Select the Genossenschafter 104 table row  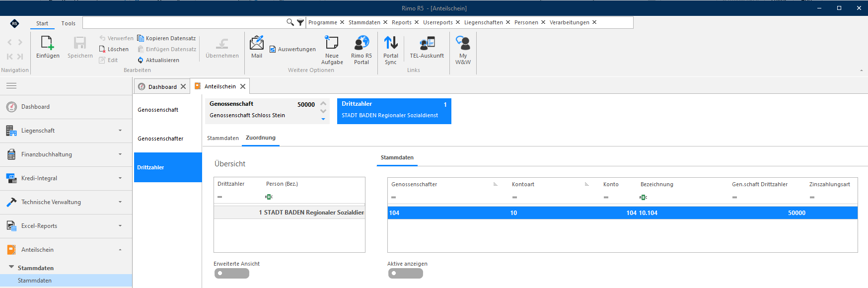click(x=623, y=213)
